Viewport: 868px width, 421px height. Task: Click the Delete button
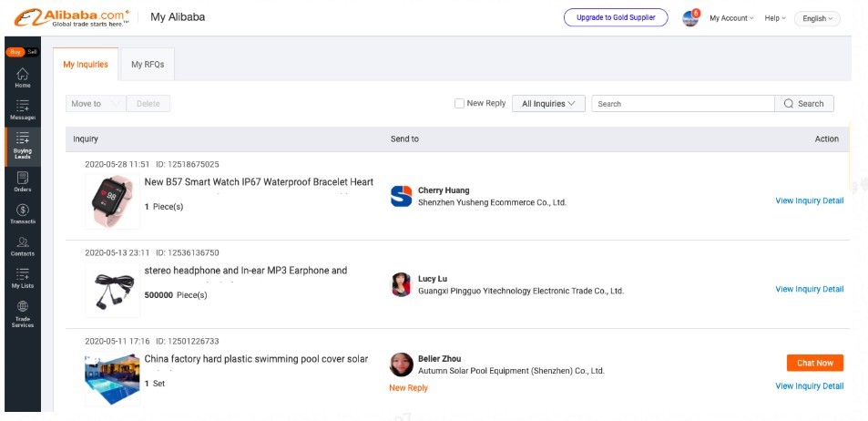(x=148, y=104)
